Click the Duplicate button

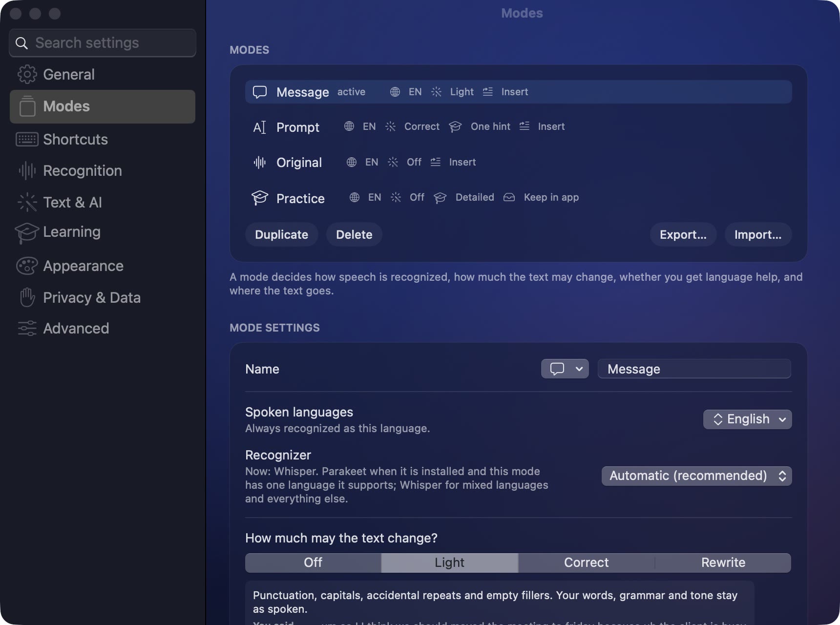(282, 234)
